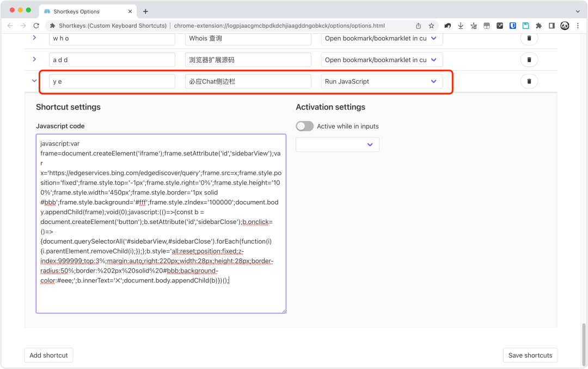Click the 'Javascript code' label
The height and width of the screenshot is (369, 588).
(60, 126)
